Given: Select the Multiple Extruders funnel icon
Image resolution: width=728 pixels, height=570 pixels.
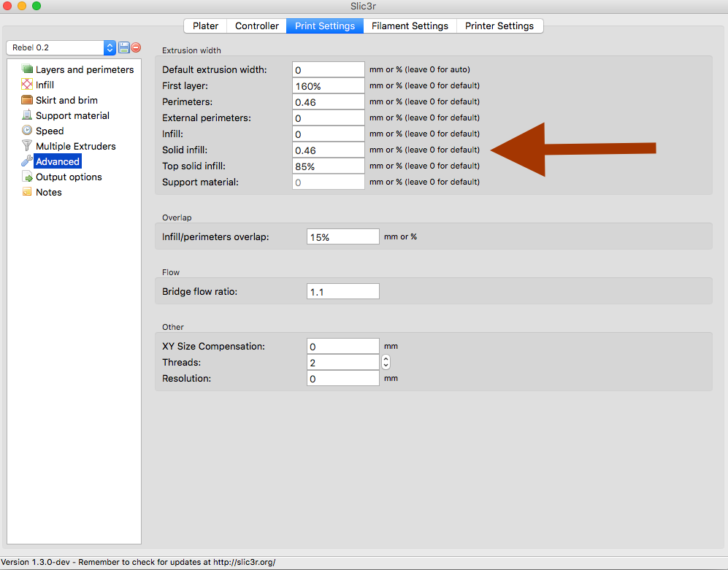Looking at the screenshot, I should click(x=28, y=146).
